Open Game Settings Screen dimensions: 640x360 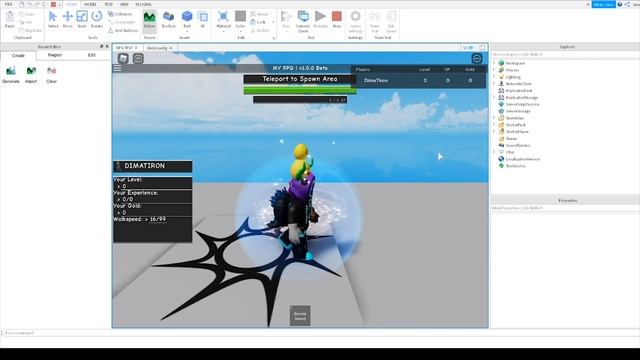[356, 22]
